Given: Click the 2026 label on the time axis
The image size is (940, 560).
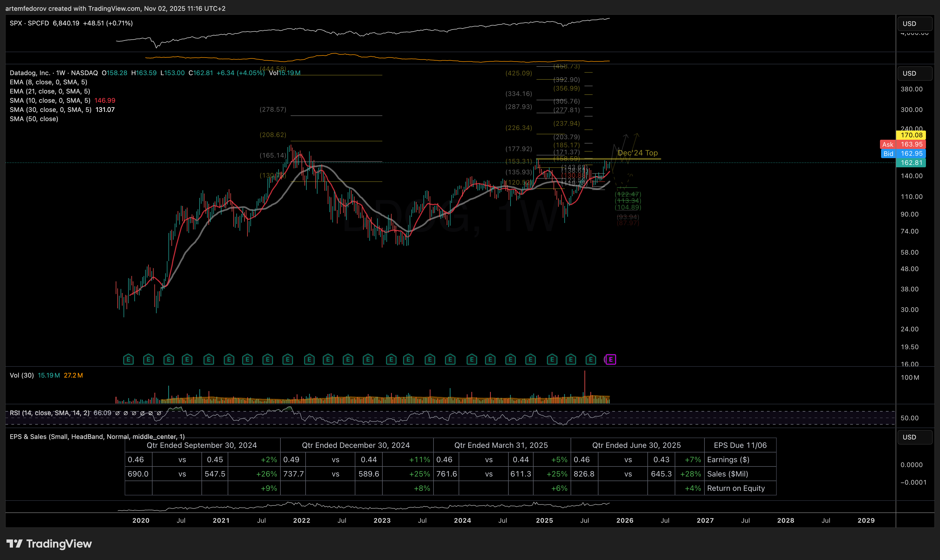Looking at the screenshot, I should (x=625, y=520).
